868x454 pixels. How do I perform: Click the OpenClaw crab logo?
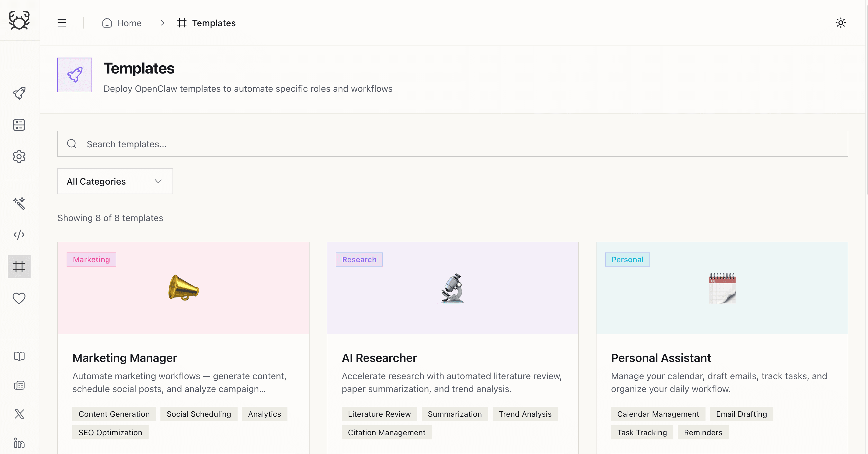click(19, 21)
